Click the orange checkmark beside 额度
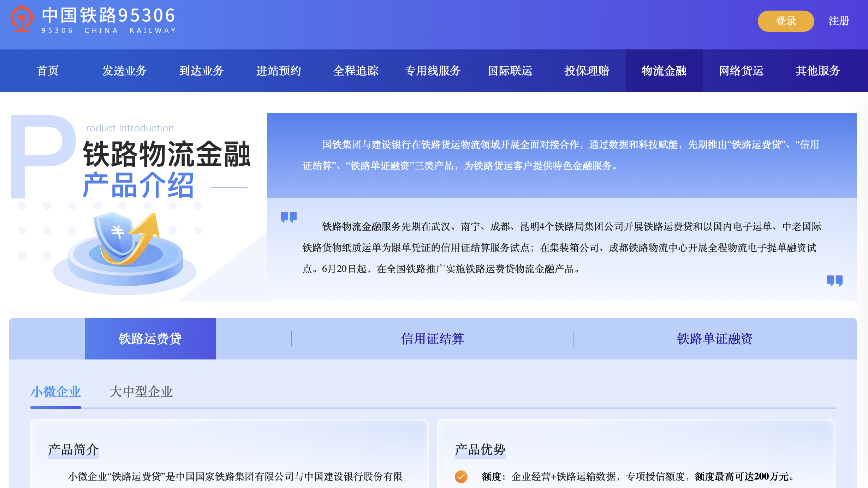This screenshot has height=488, width=868. pos(461,477)
